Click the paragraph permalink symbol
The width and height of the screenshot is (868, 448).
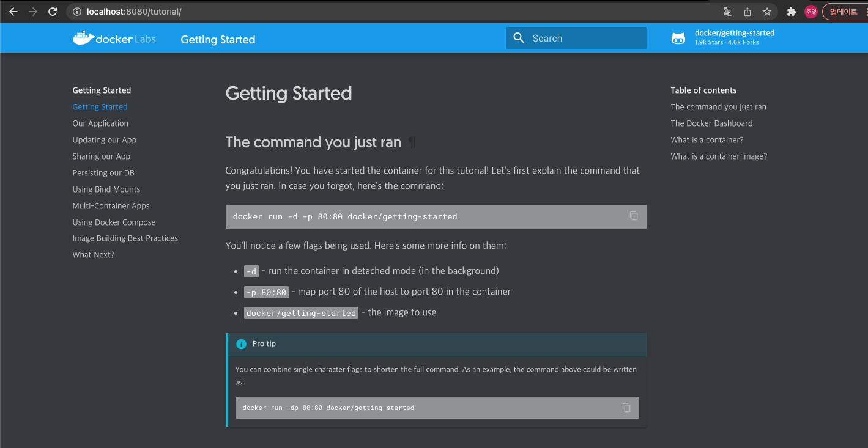(412, 142)
